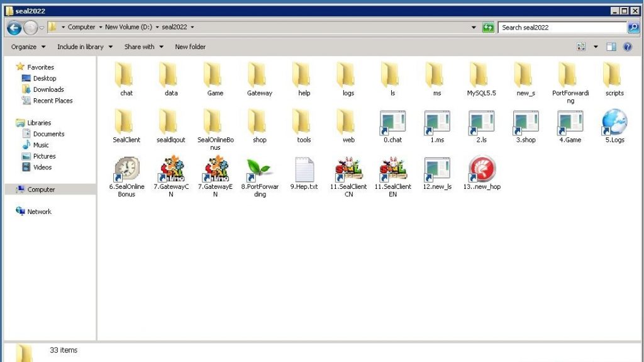This screenshot has height=362, width=644.
Task: Select the 9.Hep.txt text file
Action: click(x=304, y=169)
